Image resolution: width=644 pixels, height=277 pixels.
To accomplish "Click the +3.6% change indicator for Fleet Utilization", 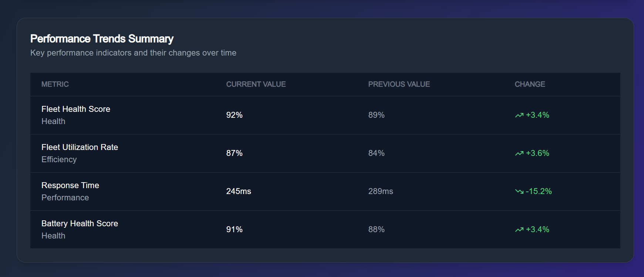I will click(538, 153).
